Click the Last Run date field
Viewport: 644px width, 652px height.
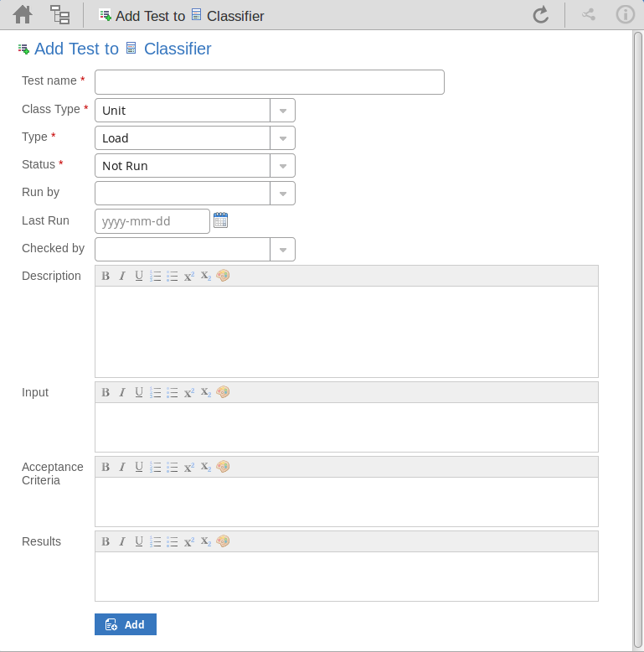point(152,221)
